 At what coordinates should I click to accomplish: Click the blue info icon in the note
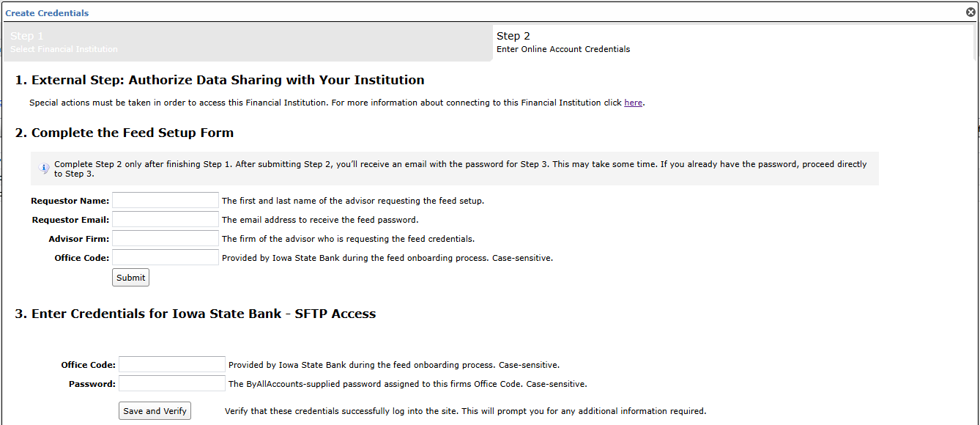coord(44,169)
